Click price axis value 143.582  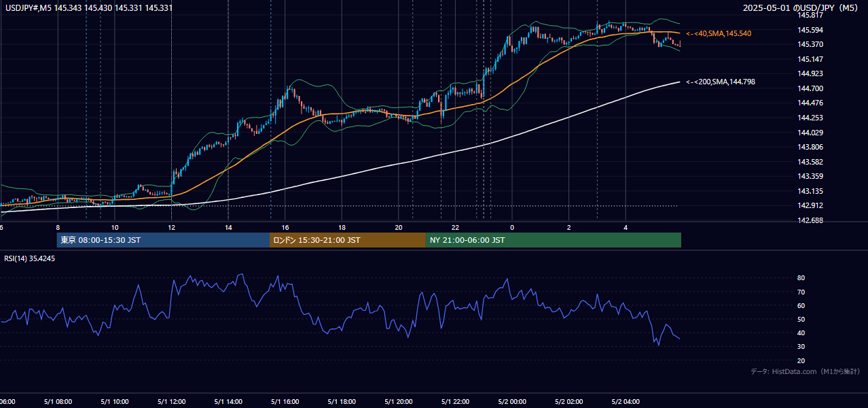coord(810,162)
